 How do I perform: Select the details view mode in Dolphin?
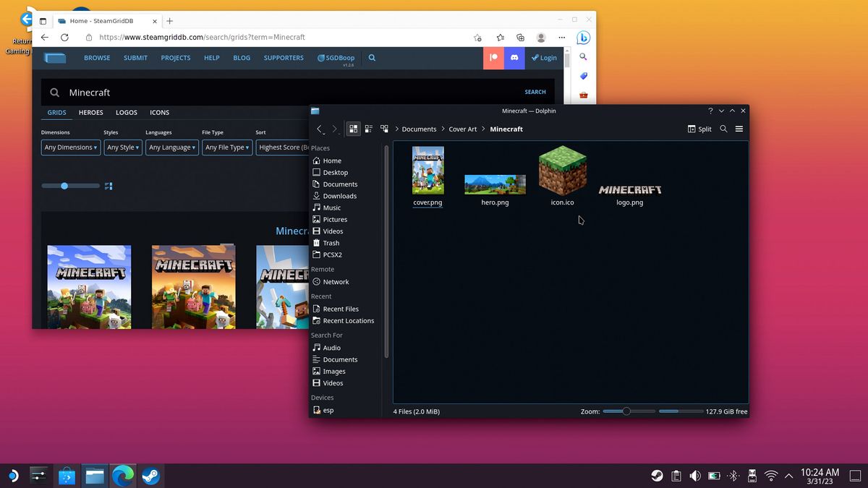tap(383, 129)
